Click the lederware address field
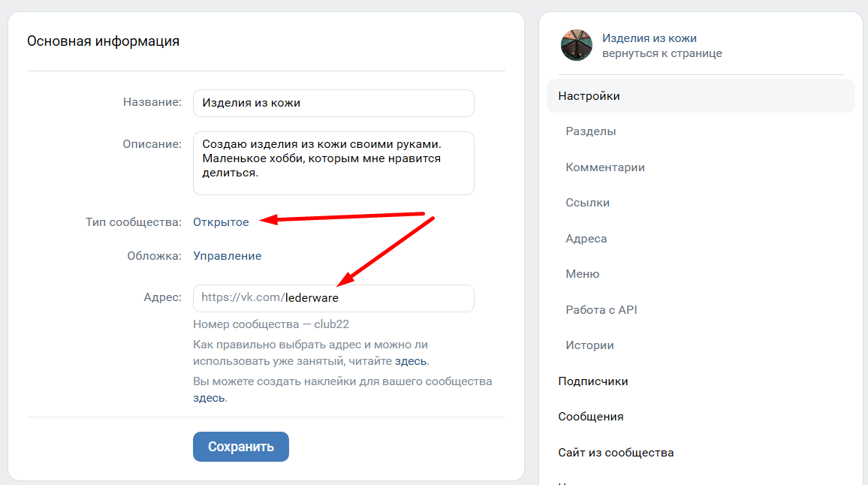Image resolution: width=868 pixels, height=485 pixels. pos(333,298)
